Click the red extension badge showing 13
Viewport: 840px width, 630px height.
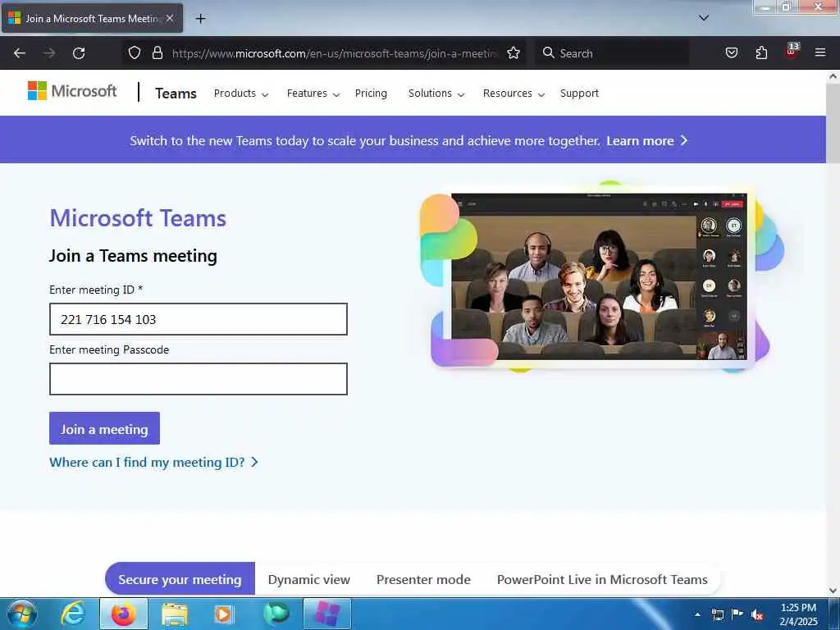pyautogui.click(x=792, y=52)
